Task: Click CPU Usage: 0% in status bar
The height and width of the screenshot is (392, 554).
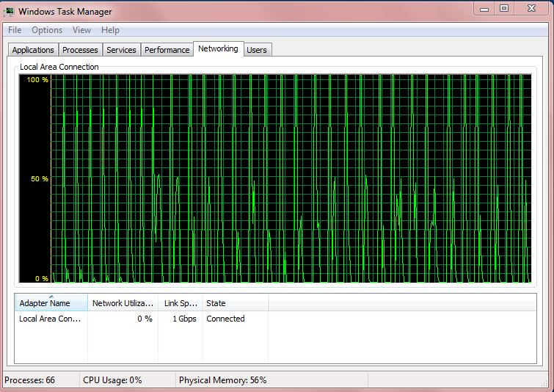Action: pyautogui.click(x=112, y=380)
